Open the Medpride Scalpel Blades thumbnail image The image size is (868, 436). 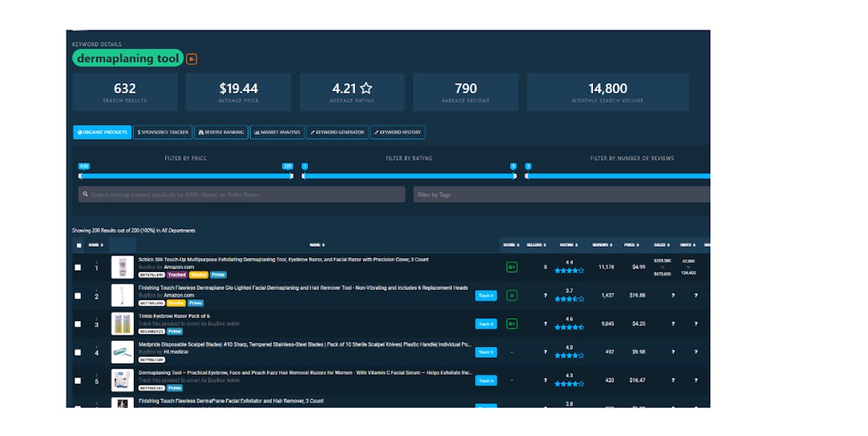point(122,352)
